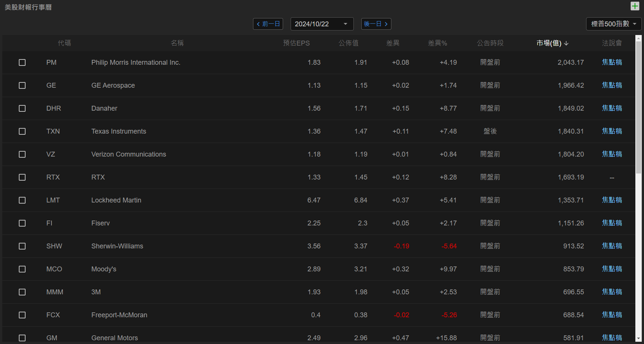Check the SHW row checkbox
644x344 pixels.
[22, 246]
